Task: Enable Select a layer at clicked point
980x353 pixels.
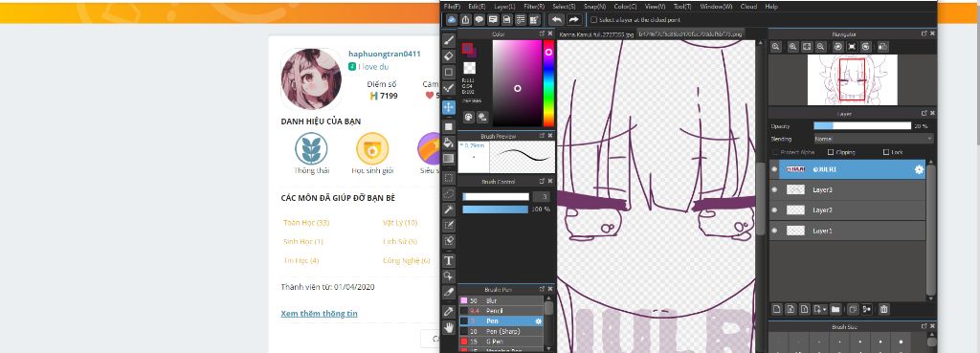Action: tap(593, 20)
